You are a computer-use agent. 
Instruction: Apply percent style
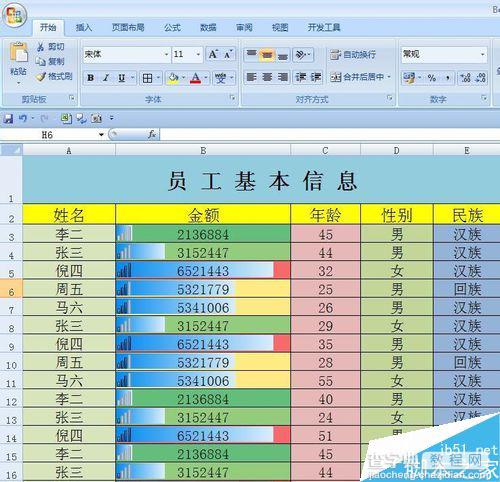pos(432,78)
